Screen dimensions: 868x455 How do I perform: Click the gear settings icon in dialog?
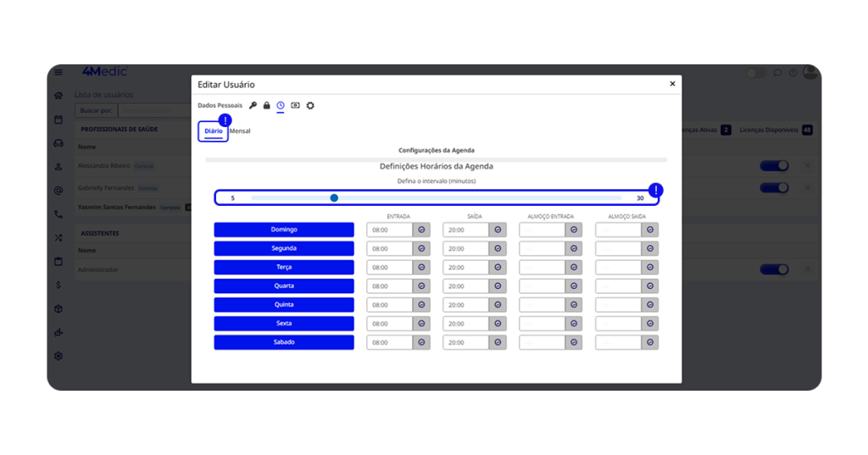[310, 106]
